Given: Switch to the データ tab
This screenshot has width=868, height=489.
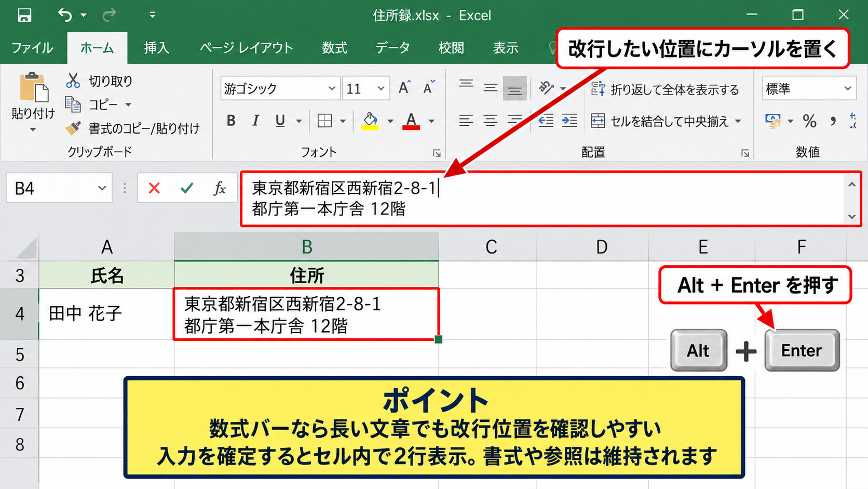Looking at the screenshot, I should 393,48.
